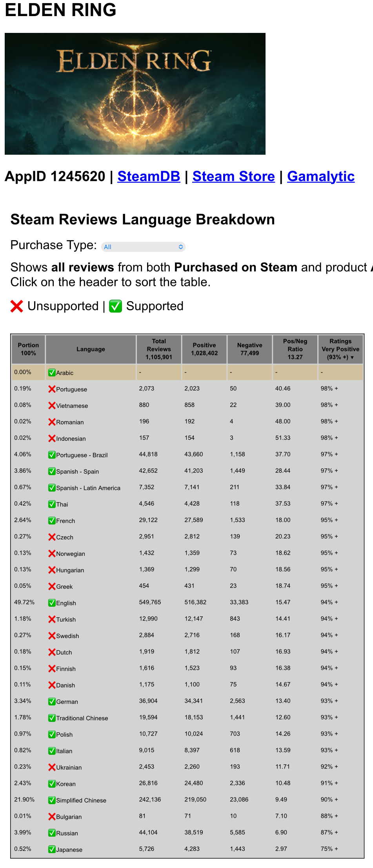Click the green check icon beside Simplified Chinese
Viewport: 373px width, 868px height.
coord(52,800)
